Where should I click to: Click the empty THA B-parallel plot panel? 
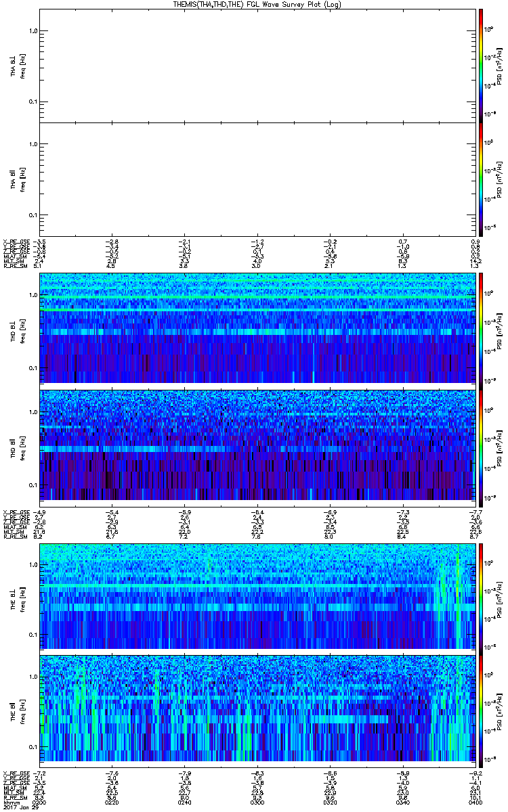257,179
